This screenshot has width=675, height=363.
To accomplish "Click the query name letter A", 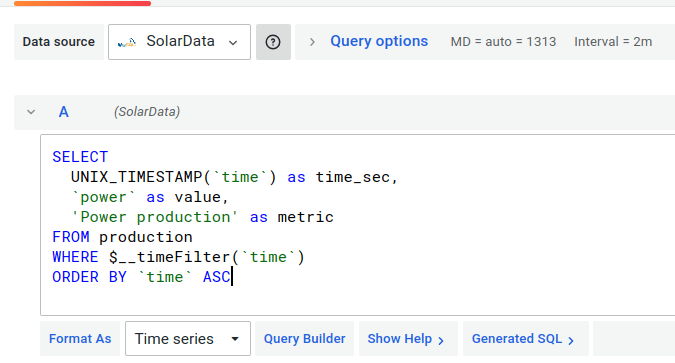I will 64,112.
